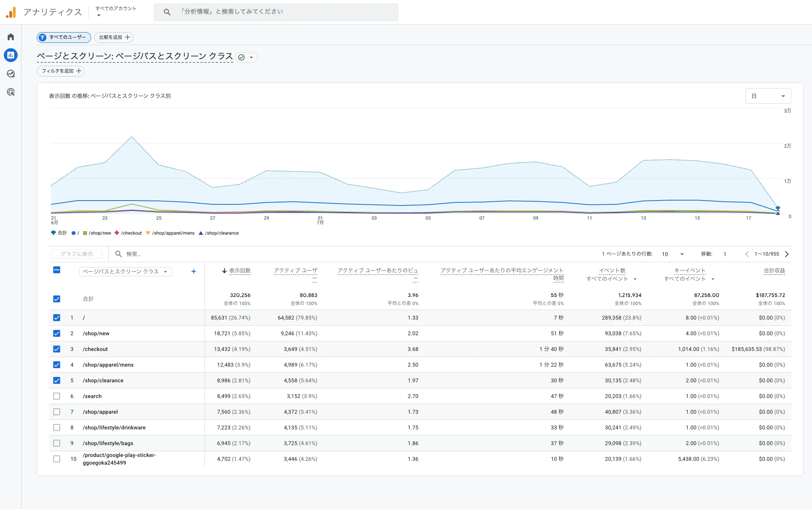
Task: Sort by アクティブ ユーザーあたりの平均エンゲージメント時間 column
Action: (x=502, y=274)
